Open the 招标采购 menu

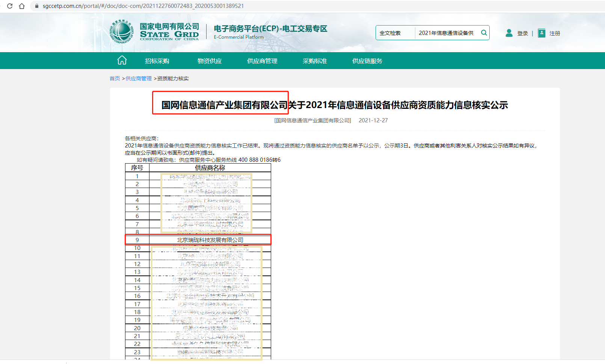pos(157,61)
